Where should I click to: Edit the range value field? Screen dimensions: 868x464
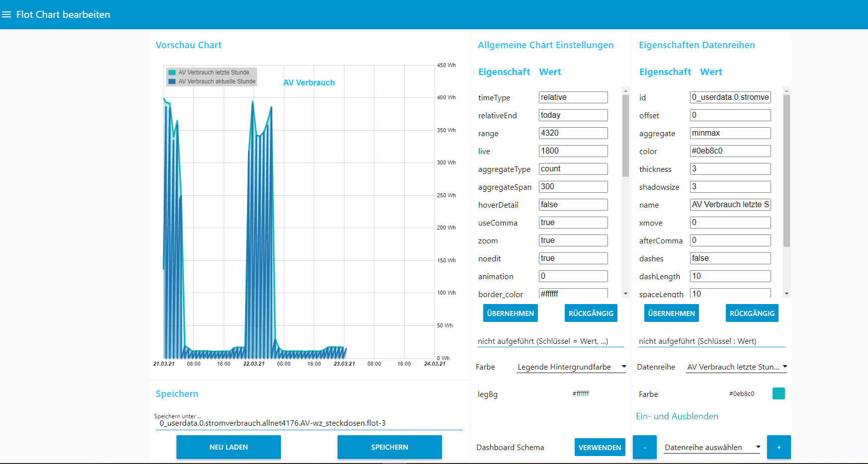click(573, 133)
